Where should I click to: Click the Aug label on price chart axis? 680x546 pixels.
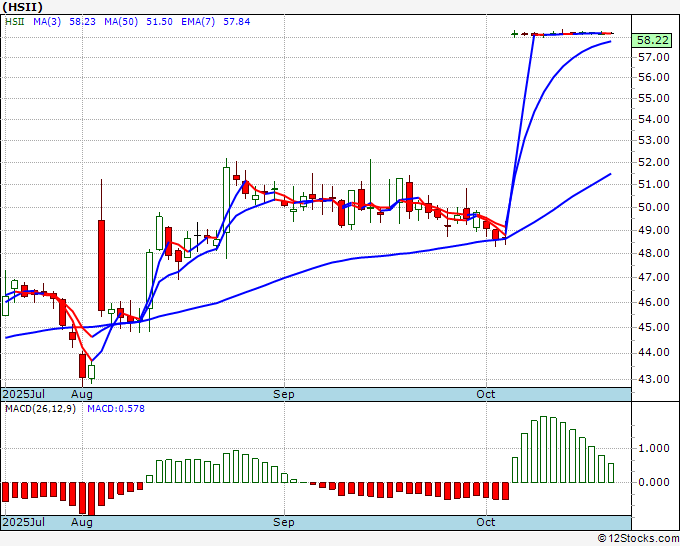(82, 394)
